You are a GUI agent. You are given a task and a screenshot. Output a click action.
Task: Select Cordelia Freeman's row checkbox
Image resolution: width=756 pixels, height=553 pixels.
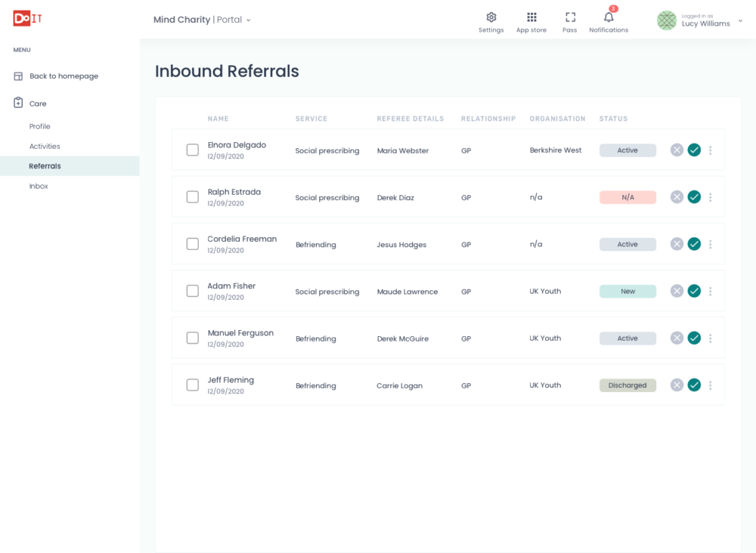[x=193, y=244]
